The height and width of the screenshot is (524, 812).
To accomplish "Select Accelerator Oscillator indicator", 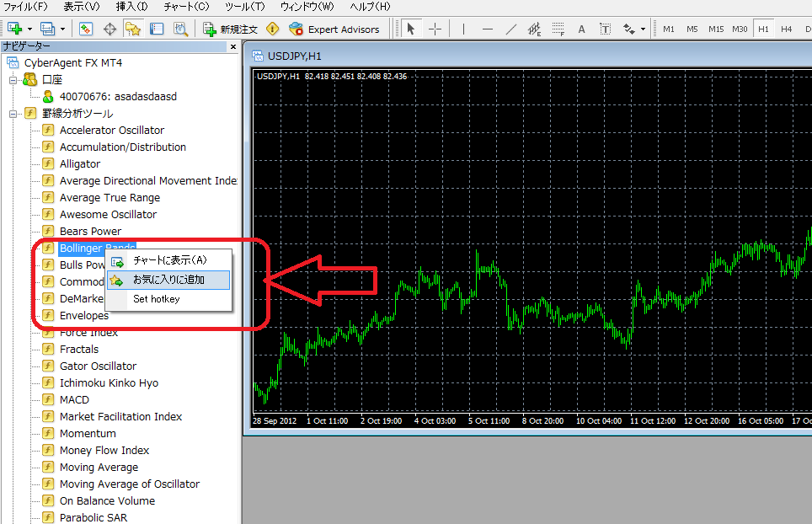I will pyautogui.click(x=112, y=130).
